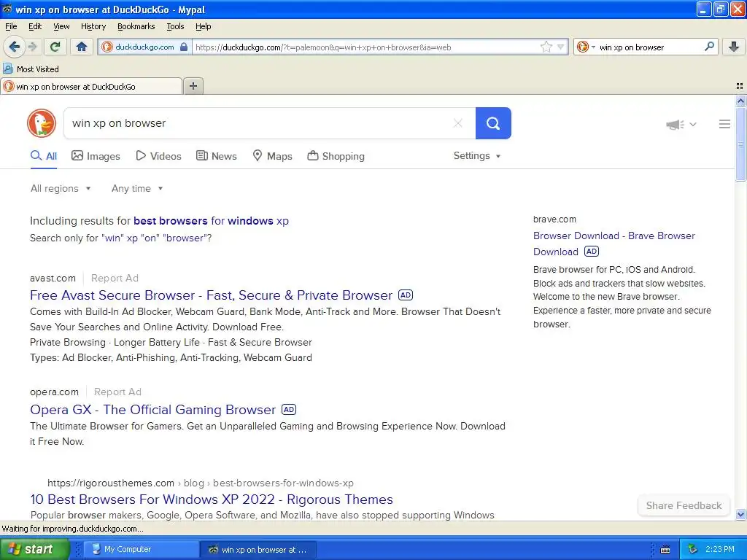Click Report Ad next to opera.com
The image size is (747, 560).
click(117, 392)
